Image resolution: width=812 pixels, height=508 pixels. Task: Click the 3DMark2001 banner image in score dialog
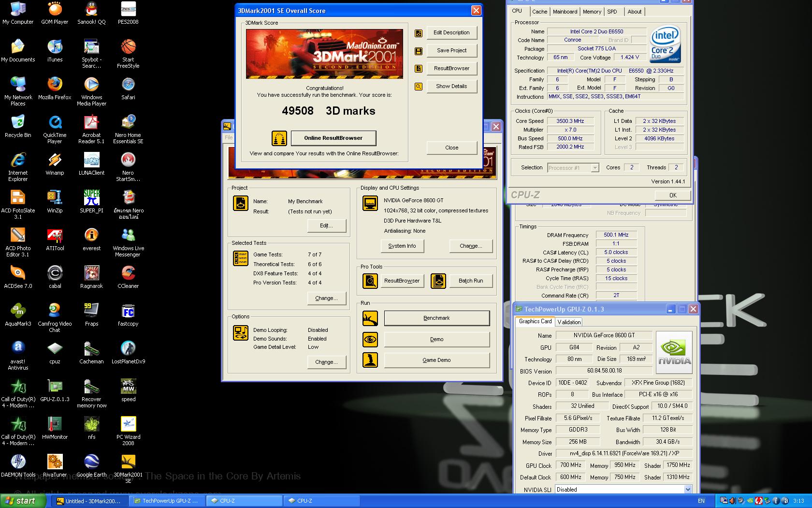click(324, 54)
